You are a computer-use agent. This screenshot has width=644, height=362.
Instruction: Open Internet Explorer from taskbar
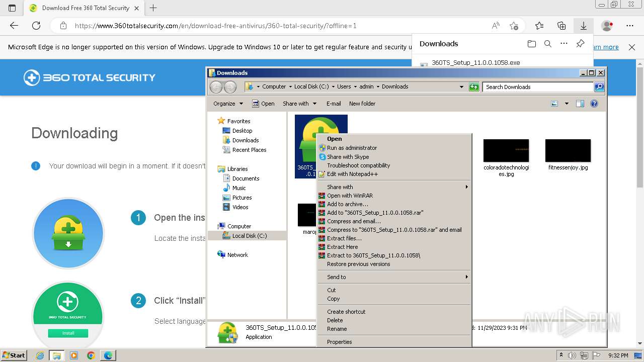click(x=40, y=355)
